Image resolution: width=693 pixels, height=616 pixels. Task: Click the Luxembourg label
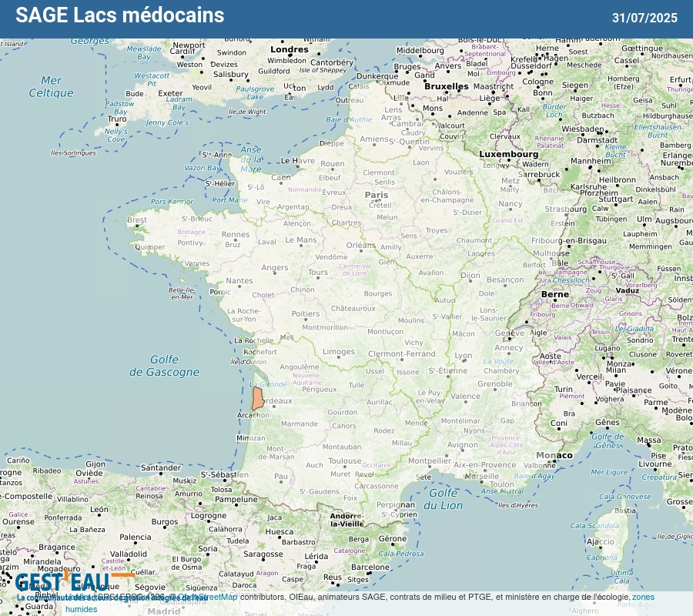pos(509,154)
